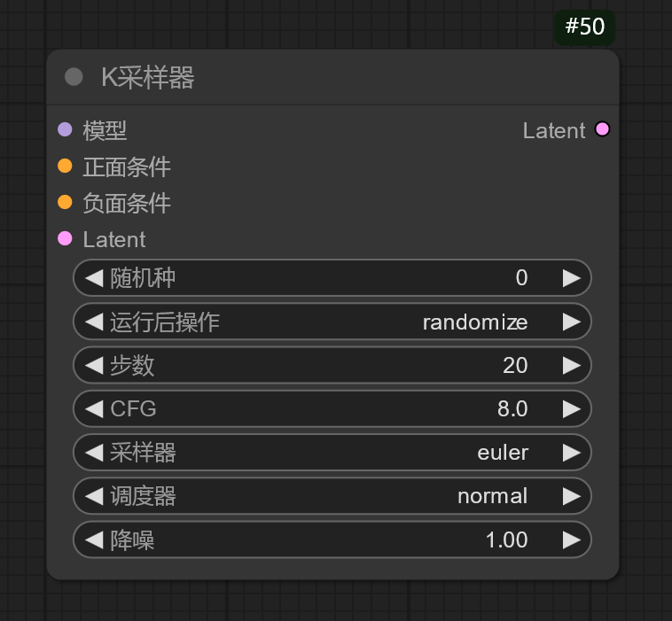Screen dimensions: 672x621
Task: Click the #50 node ID badge
Action: [584, 27]
